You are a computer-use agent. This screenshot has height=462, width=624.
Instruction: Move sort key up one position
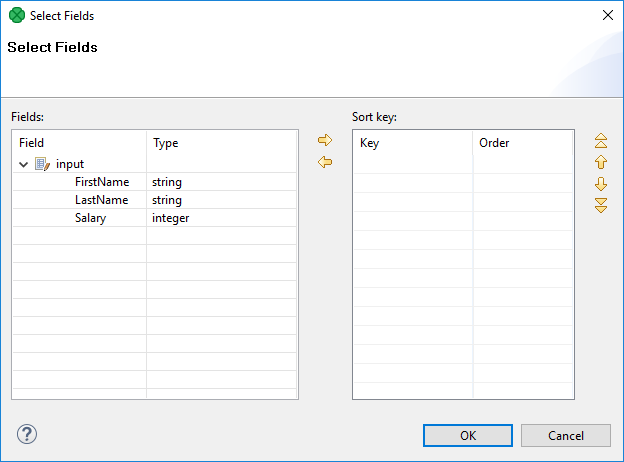pos(601,162)
